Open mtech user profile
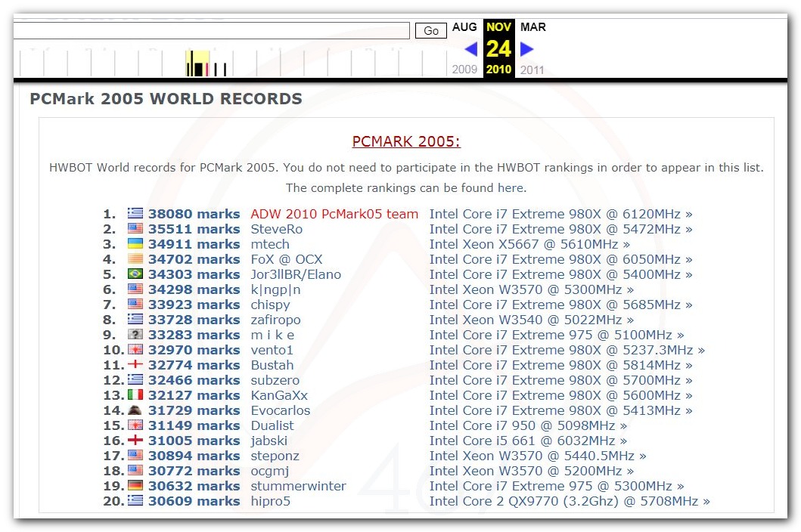801x532 pixels. pyautogui.click(x=270, y=244)
